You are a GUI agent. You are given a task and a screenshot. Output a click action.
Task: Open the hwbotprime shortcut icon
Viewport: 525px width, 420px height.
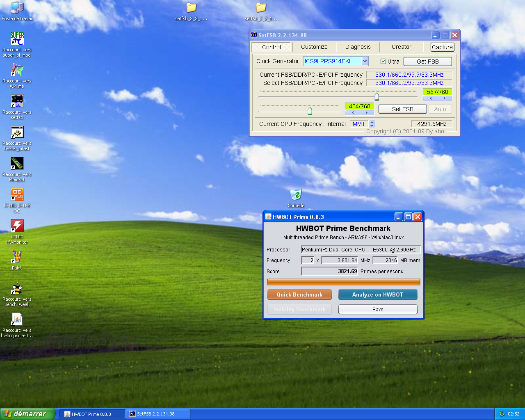[17, 319]
